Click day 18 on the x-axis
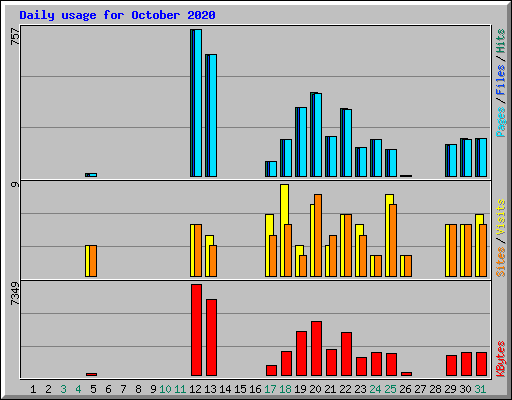 point(285,389)
